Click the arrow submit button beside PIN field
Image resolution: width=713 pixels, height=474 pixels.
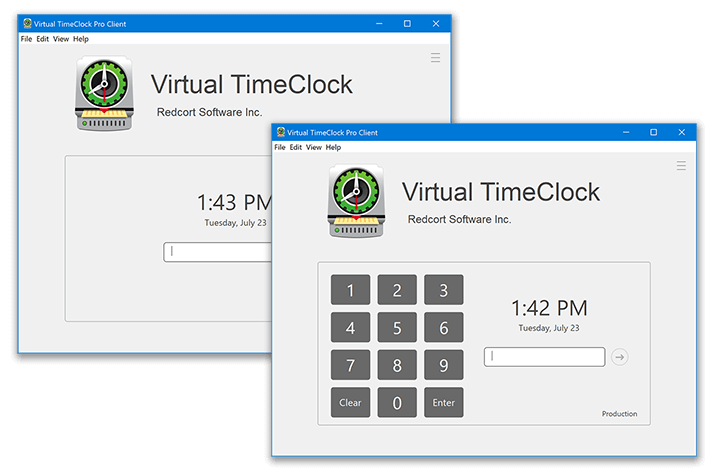619,357
